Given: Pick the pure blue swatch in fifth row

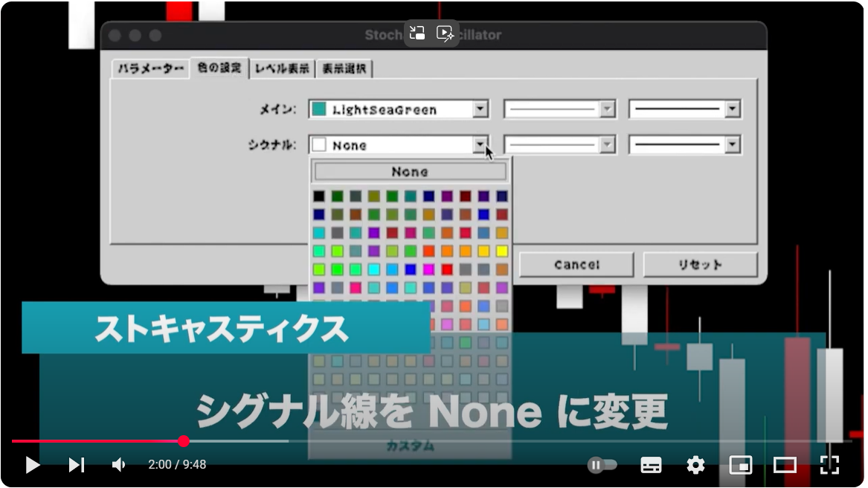Looking at the screenshot, I should coord(410,269).
